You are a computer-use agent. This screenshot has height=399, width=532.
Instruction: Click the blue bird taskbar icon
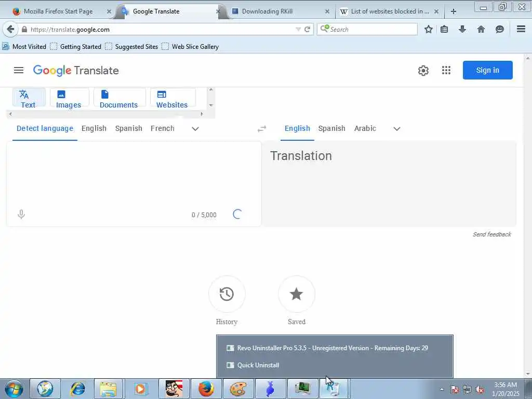click(270, 389)
